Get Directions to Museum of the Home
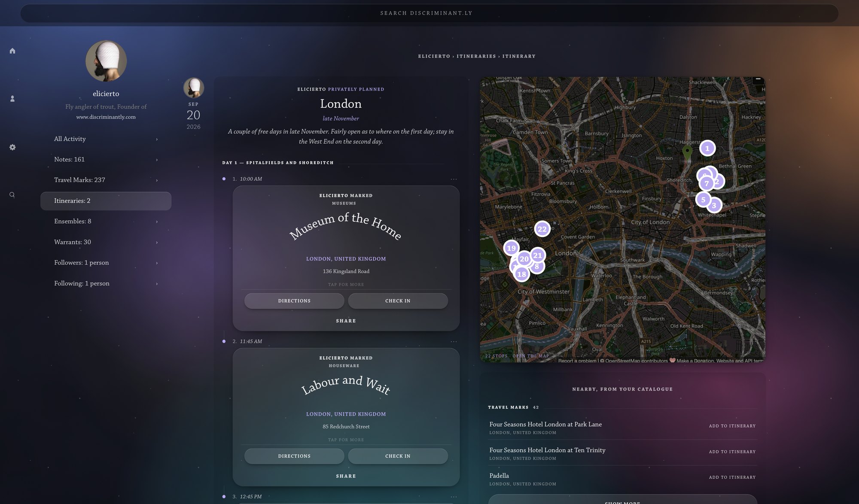This screenshot has height=504, width=859. coord(294,301)
